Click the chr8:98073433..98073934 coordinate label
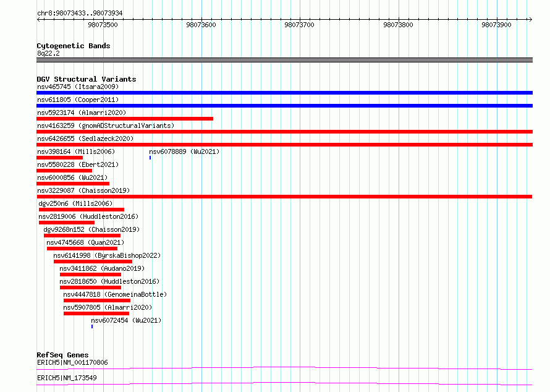The image size is (550, 392). click(x=80, y=14)
